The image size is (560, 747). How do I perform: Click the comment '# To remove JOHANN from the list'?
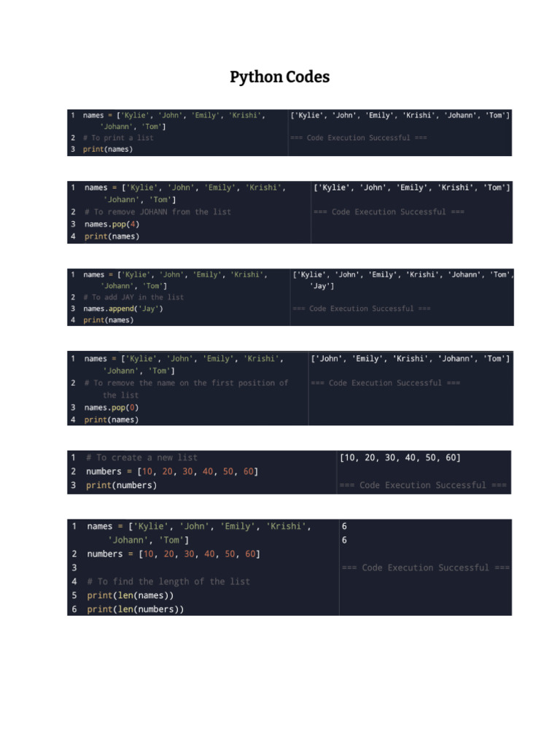click(x=157, y=212)
